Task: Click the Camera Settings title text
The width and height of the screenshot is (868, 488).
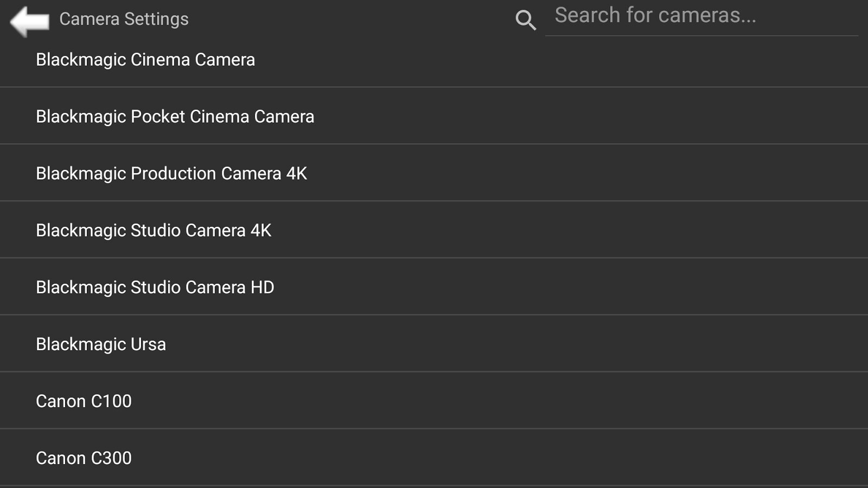Action: pos(124,19)
